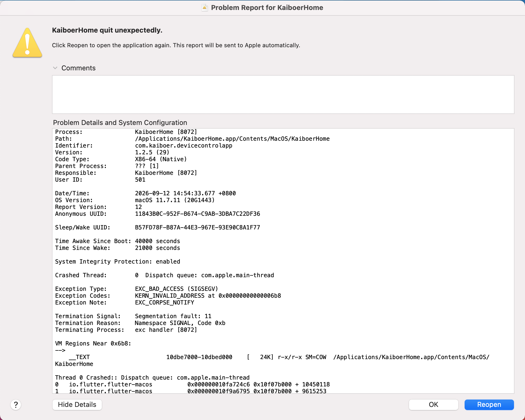Click the Anonymous UUID value
Image resolution: width=525 pixels, height=420 pixels.
tap(197, 214)
